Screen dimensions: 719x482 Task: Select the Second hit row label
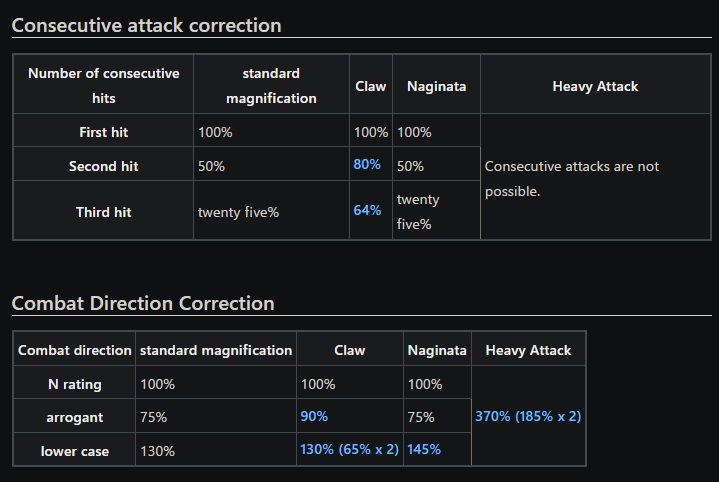pos(104,166)
